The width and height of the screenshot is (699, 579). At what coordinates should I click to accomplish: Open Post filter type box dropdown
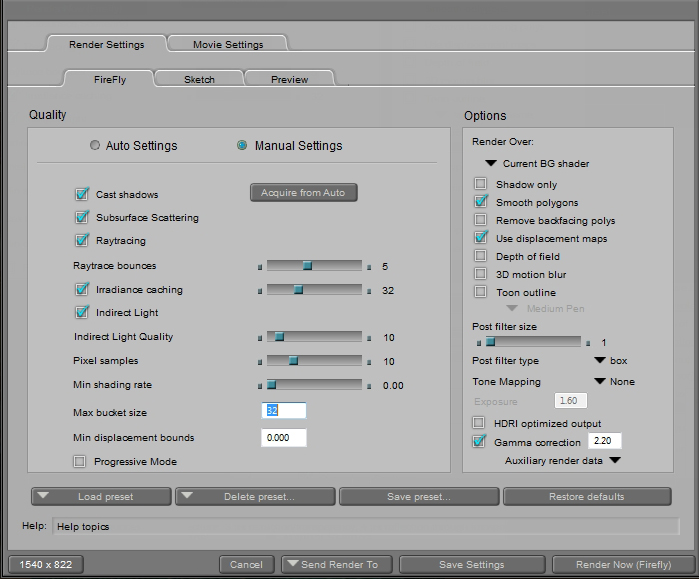(600, 360)
